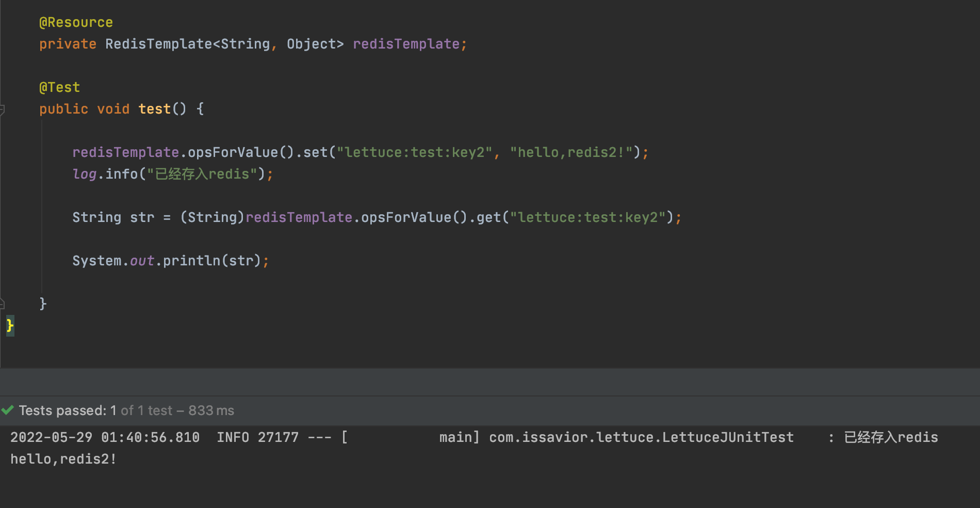Click log.info statement's "已经存入redis" string
Image resolution: width=980 pixels, height=508 pixels.
click(x=202, y=174)
